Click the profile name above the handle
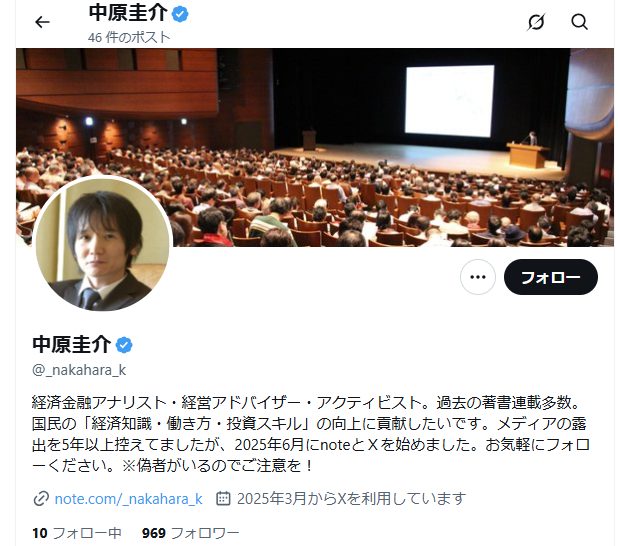The image size is (620, 546). [x=72, y=344]
